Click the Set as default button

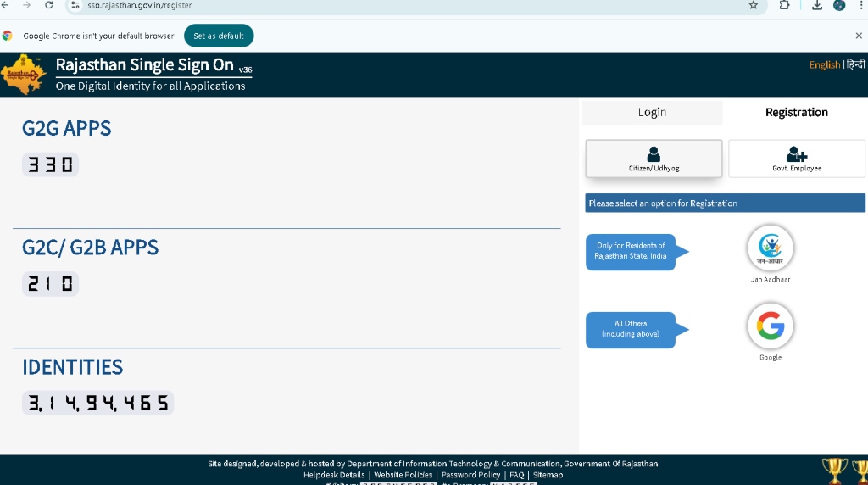pyautogui.click(x=219, y=36)
